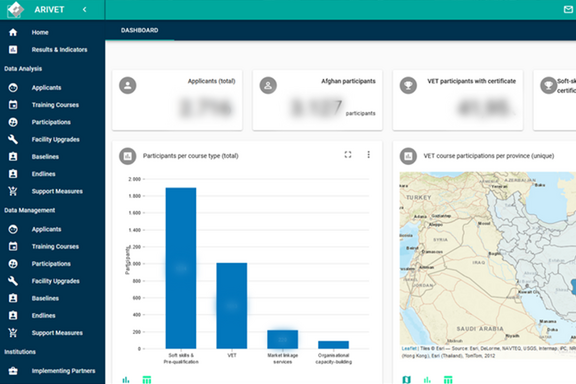Screen dimensions: 576x384
Task: Open Facility Upgrades under Data Analysis
Action: [55, 139]
